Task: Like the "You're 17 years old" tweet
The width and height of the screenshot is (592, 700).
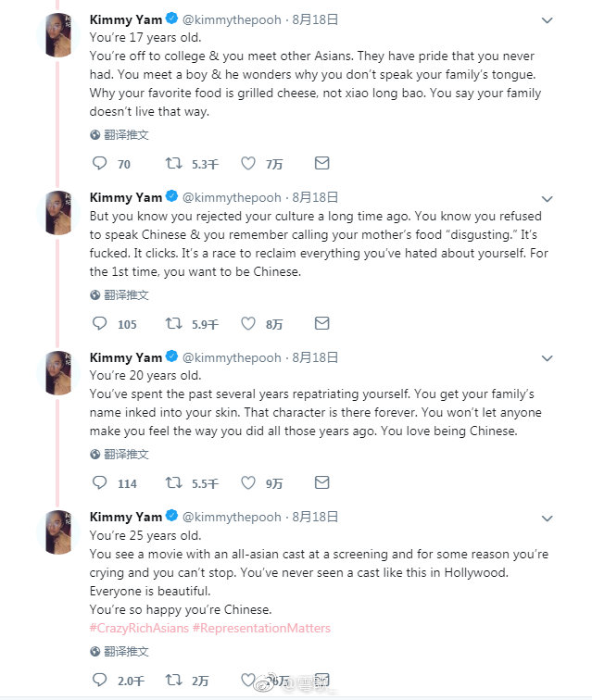Action: 248,164
